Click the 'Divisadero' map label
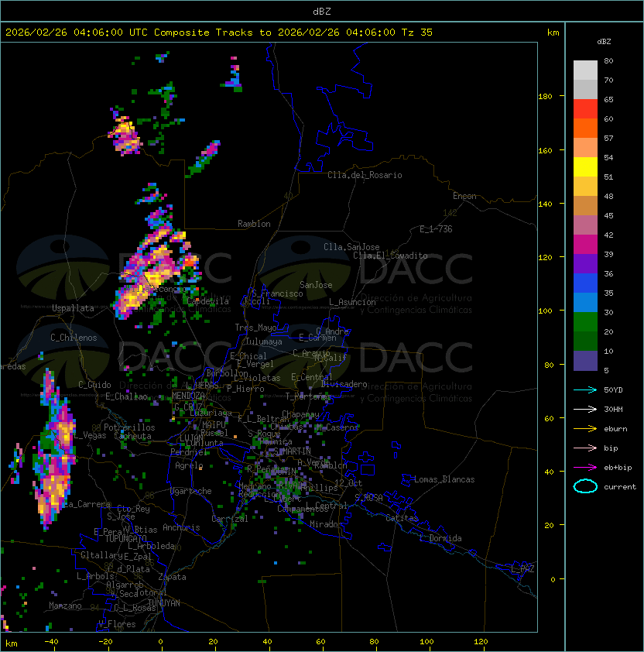Image resolution: width=644 pixels, height=652 pixels. click(x=344, y=384)
